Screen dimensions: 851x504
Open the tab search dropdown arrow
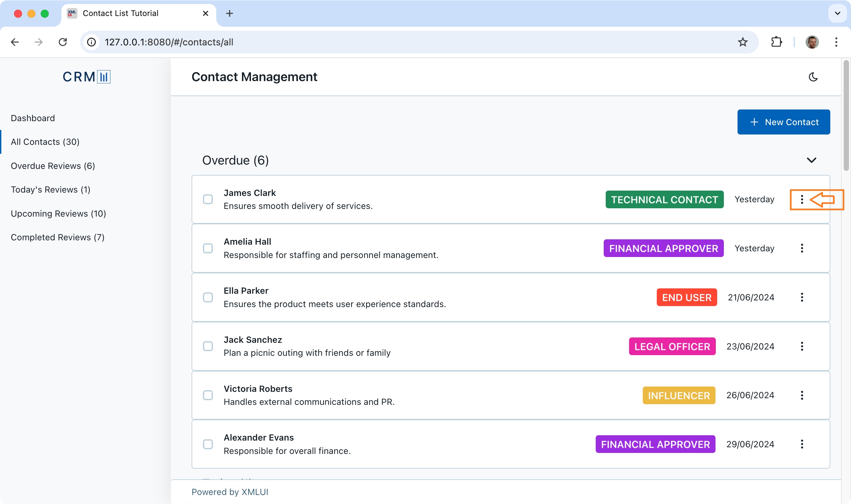(x=837, y=13)
